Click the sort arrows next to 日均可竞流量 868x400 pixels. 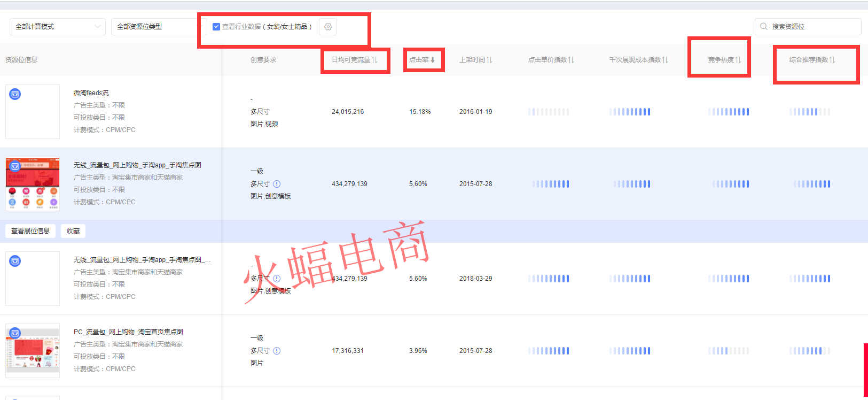tap(374, 60)
